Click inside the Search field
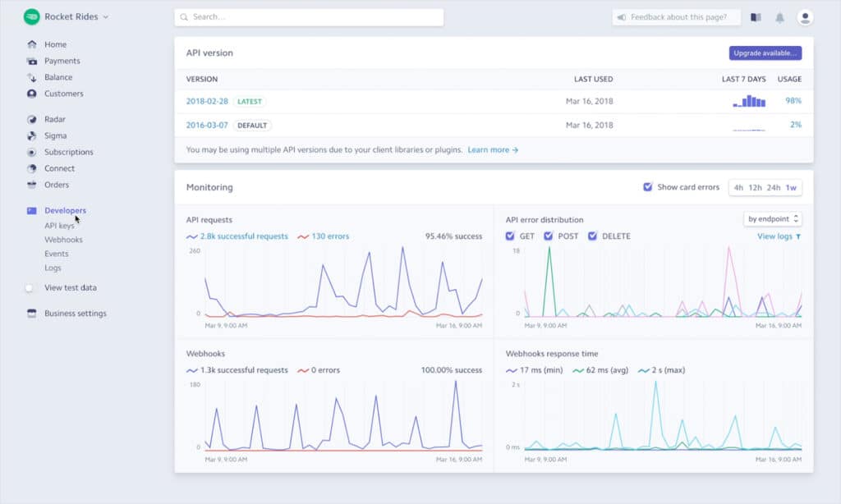This screenshot has height=504, width=841. click(308, 16)
